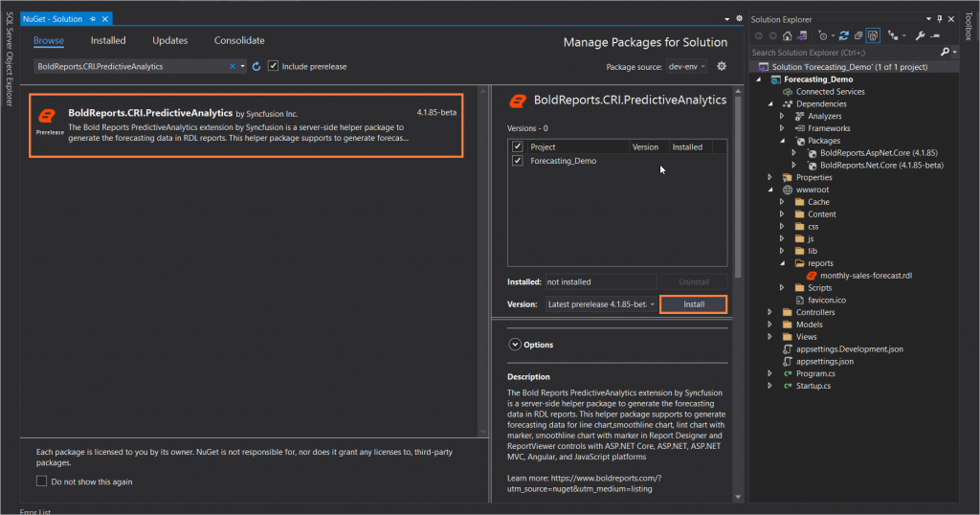The width and height of the screenshot is (980, 515).
Task: Click the Home icon in Solution Explorer
Action: 787,35
